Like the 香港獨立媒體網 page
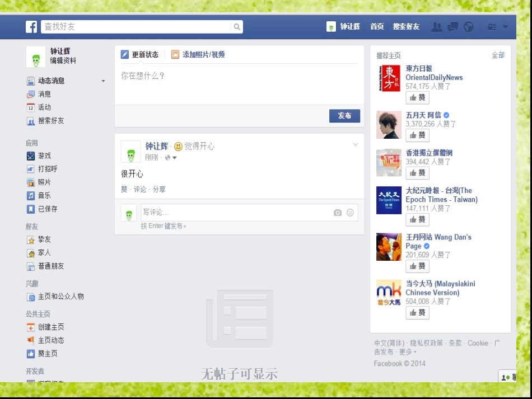532x399 pixels. click(417, 173)
